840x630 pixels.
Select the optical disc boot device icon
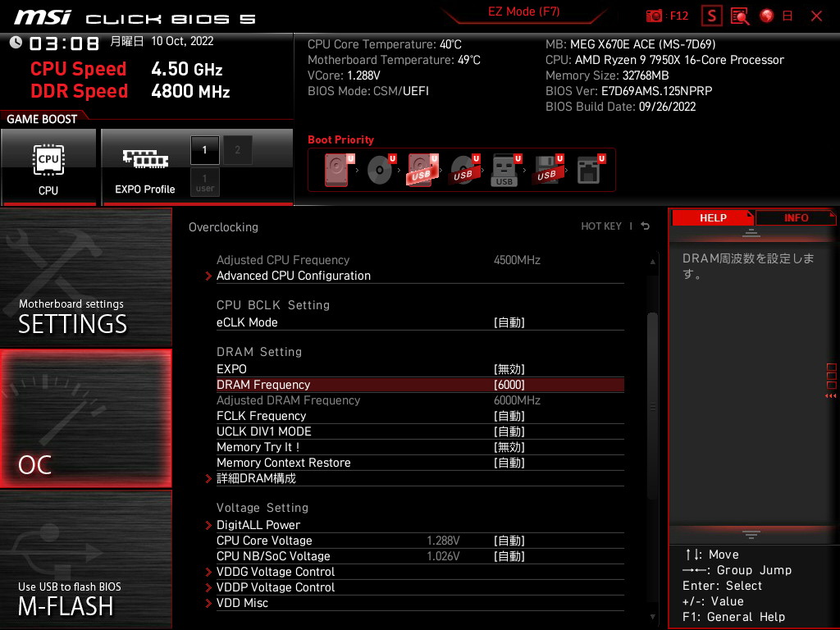click(x=381, y=170)
